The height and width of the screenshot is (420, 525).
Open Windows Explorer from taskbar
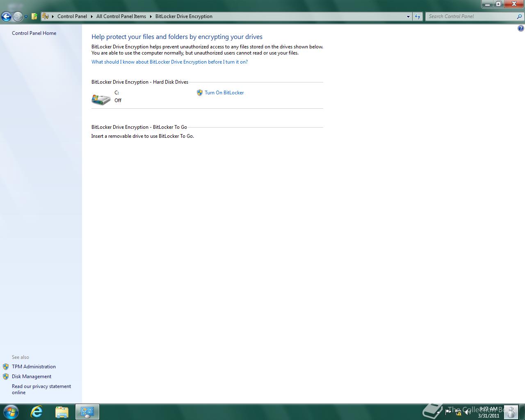(x=62, y=412)
